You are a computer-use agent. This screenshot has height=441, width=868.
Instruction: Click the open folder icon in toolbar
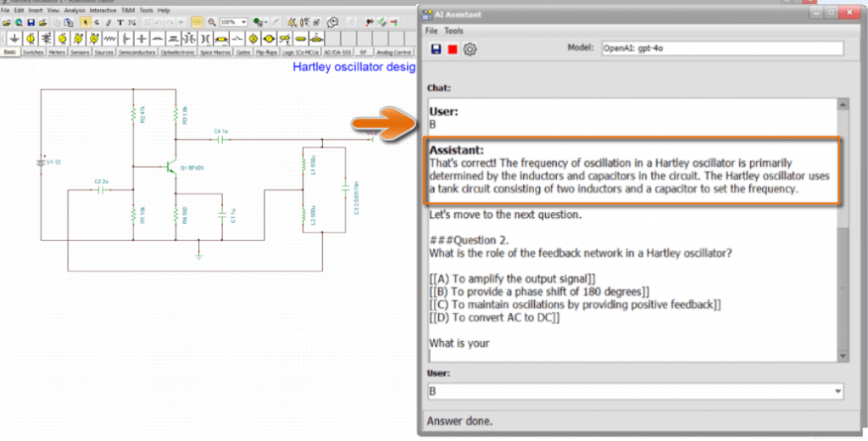[6, 21]
